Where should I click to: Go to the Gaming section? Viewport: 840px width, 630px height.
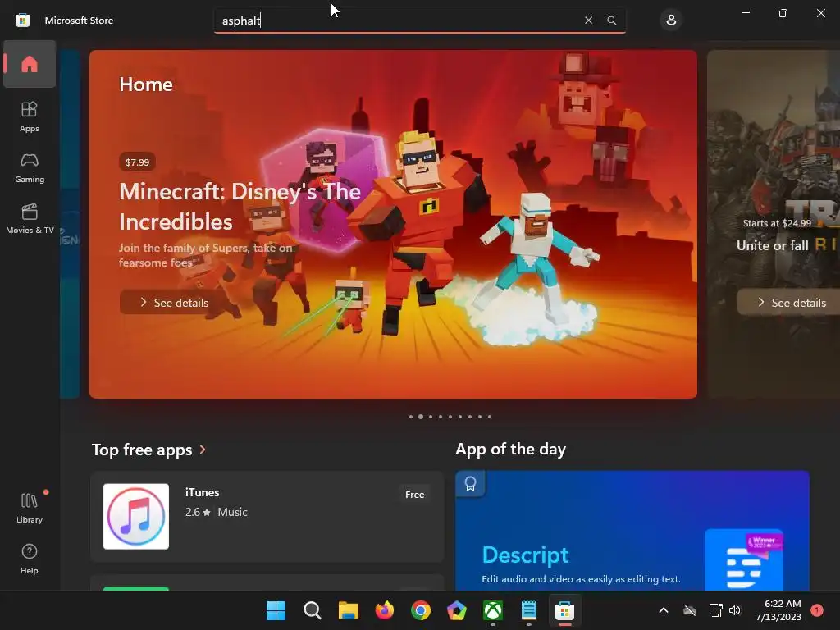30,167
